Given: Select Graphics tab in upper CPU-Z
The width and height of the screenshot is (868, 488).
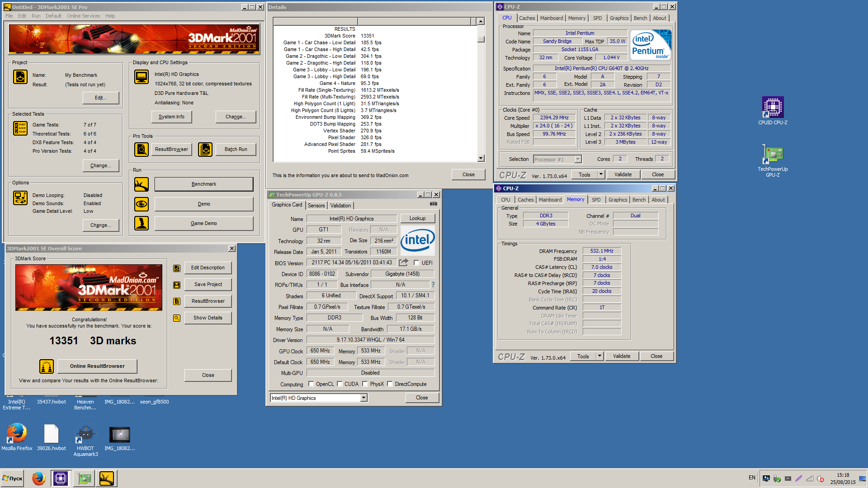Looking at the screenshot, I should (x=619, y=18).
